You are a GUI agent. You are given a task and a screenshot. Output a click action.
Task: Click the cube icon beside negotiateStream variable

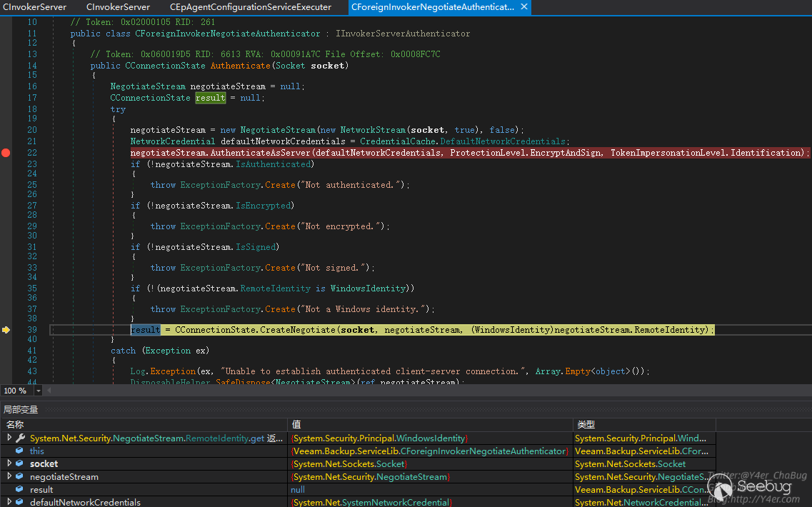(20, 477)
